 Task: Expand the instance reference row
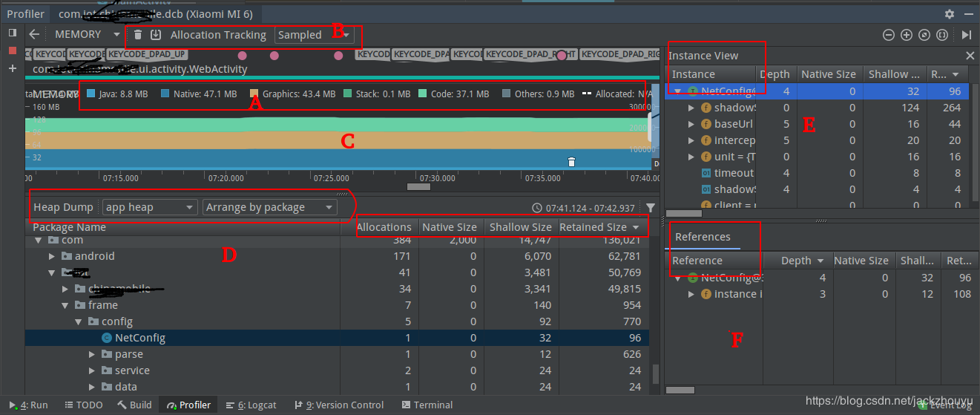[x=691, y=294]
